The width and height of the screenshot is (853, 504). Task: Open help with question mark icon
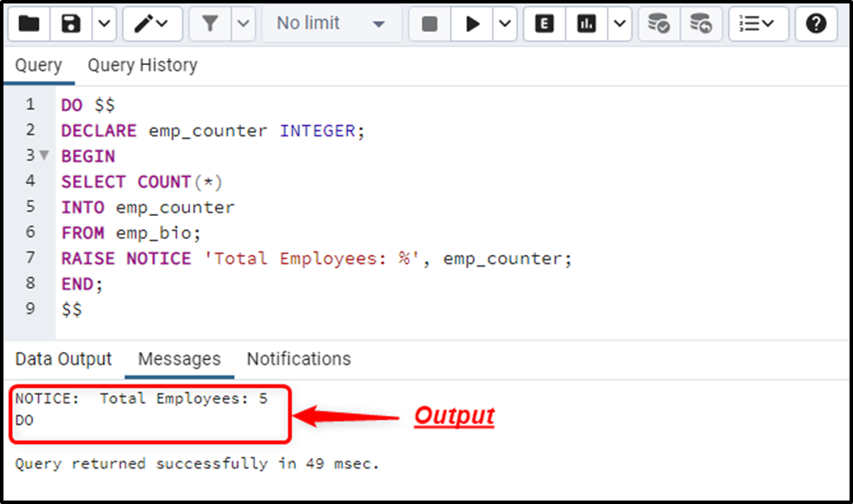click(816, 24)
